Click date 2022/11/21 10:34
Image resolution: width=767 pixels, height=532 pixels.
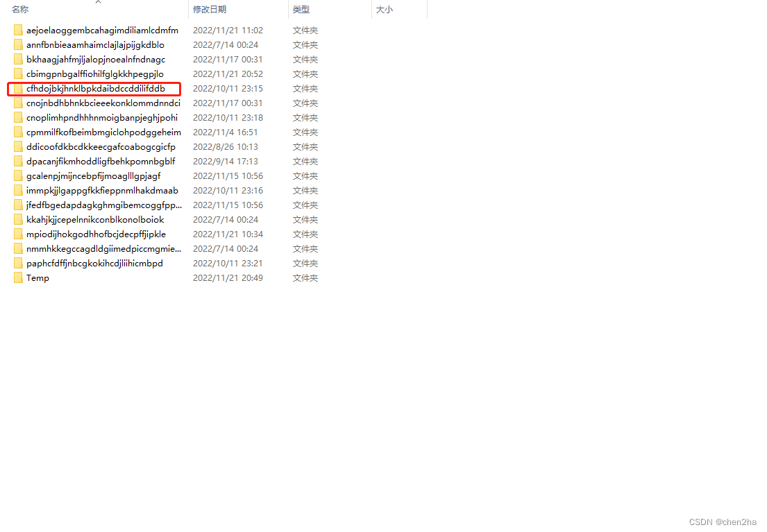click(228, 234)
